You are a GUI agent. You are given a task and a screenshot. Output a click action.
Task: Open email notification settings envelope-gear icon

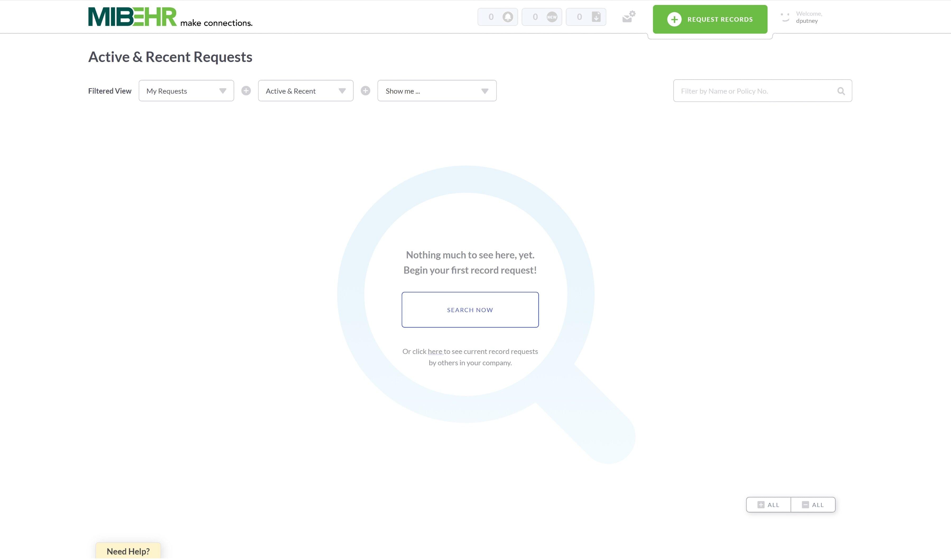pos(629,17)
